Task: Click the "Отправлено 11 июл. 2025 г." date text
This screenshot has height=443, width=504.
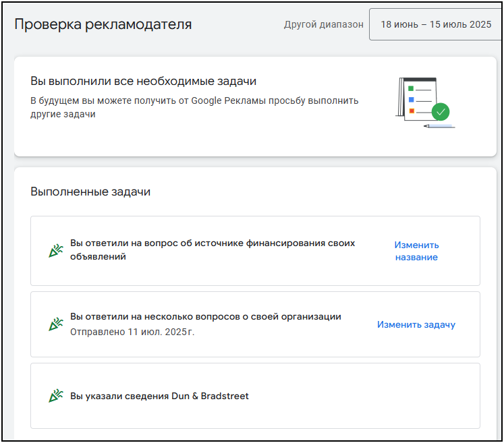Action: [132, 332]
